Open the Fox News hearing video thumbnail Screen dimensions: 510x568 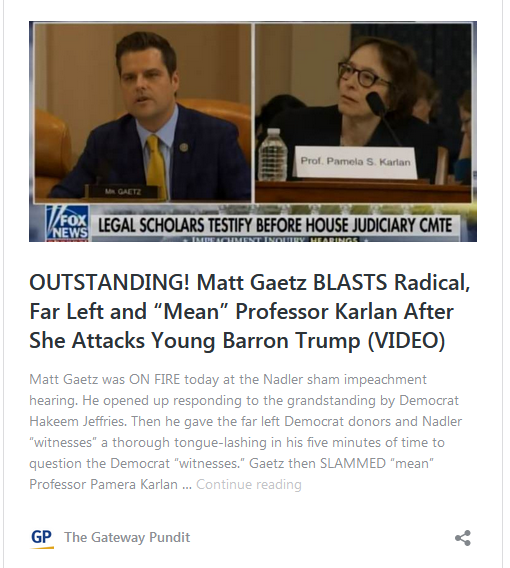pyautogui.click(x=253, y=131)
